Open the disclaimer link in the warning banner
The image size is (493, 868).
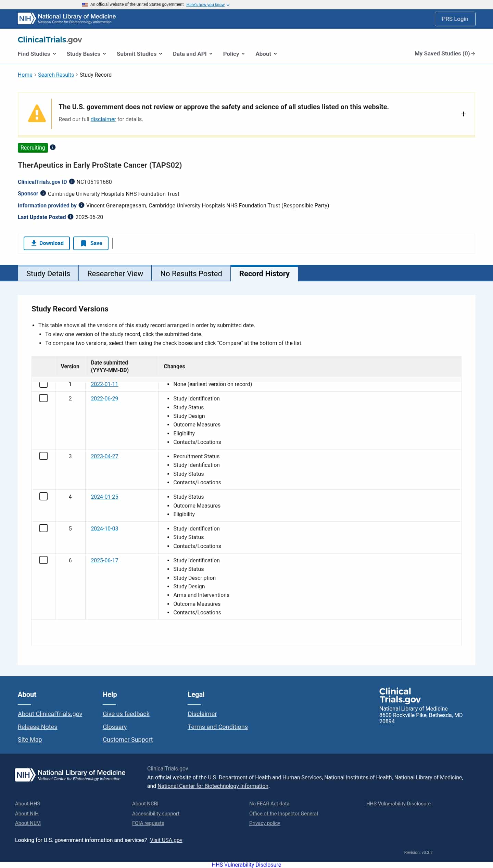click(x=103, y=119)
